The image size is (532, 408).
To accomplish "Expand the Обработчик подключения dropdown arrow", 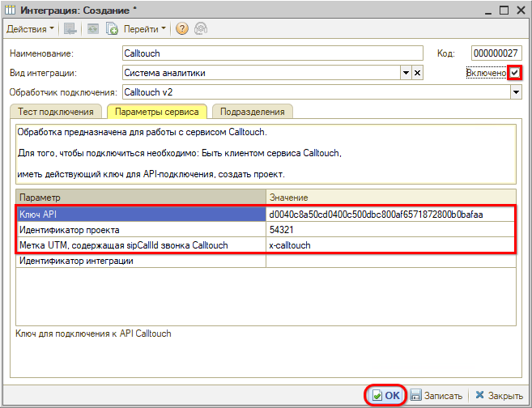I will (516, 92).
